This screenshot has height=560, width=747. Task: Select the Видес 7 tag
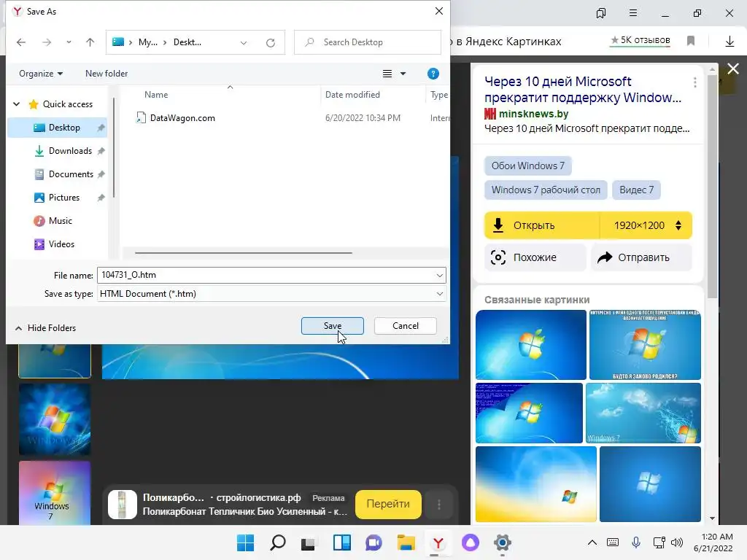(x=636, y=190)
